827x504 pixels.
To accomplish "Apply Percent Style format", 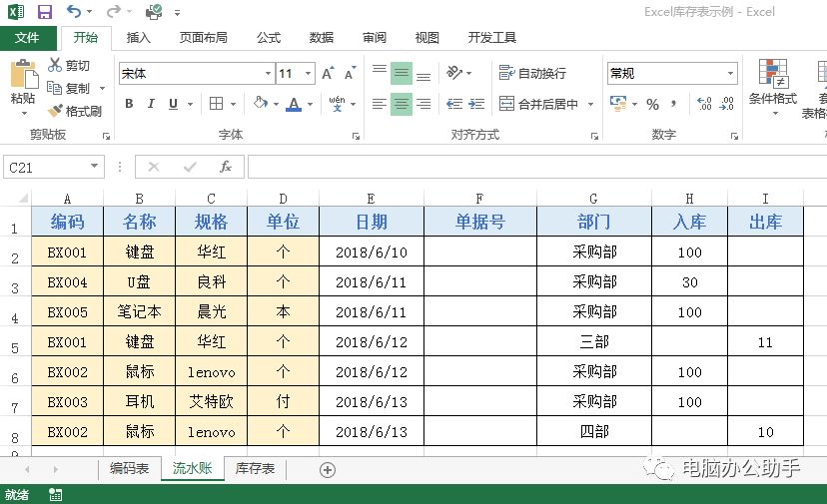I will [x=652, y=104].
